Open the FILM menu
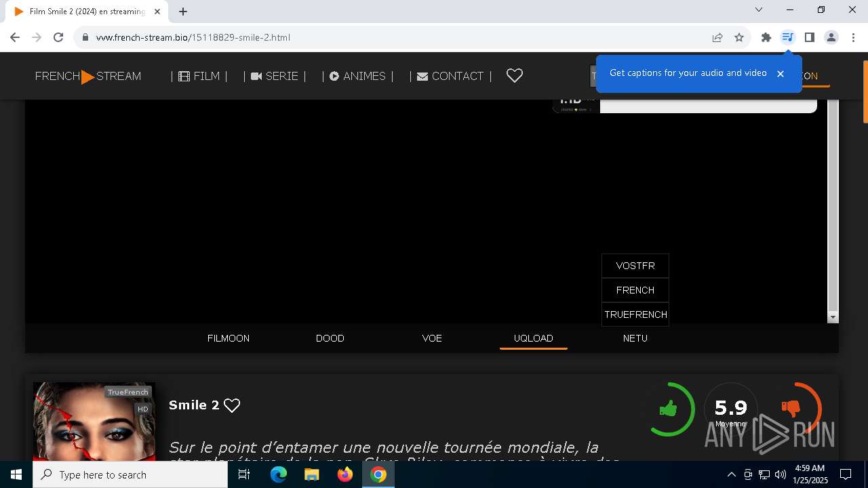 click(199, 76)
